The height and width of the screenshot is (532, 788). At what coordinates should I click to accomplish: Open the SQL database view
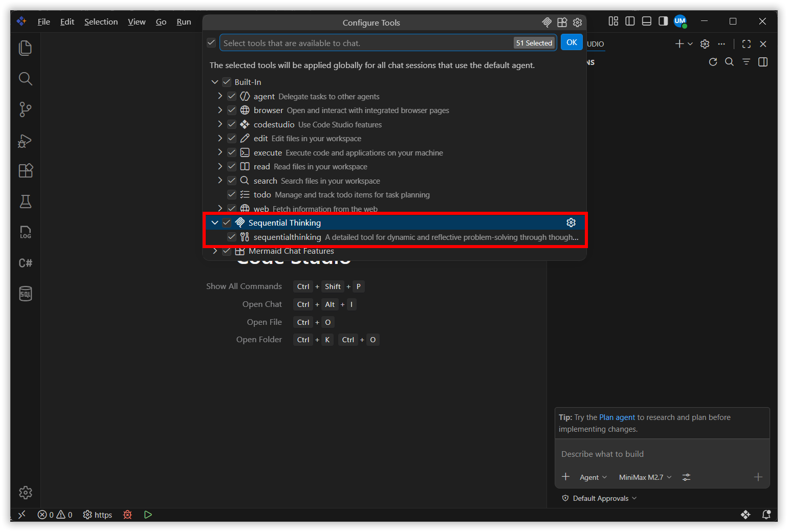(x=25, y=294)
